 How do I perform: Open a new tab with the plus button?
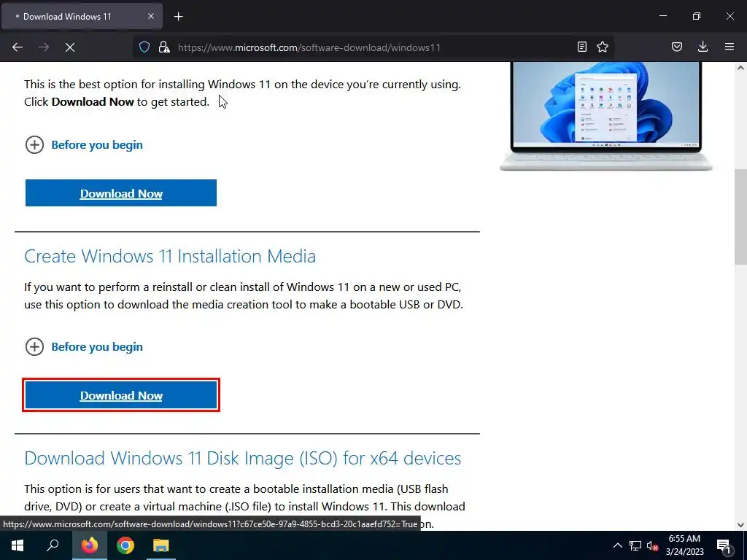click(178, 17)
